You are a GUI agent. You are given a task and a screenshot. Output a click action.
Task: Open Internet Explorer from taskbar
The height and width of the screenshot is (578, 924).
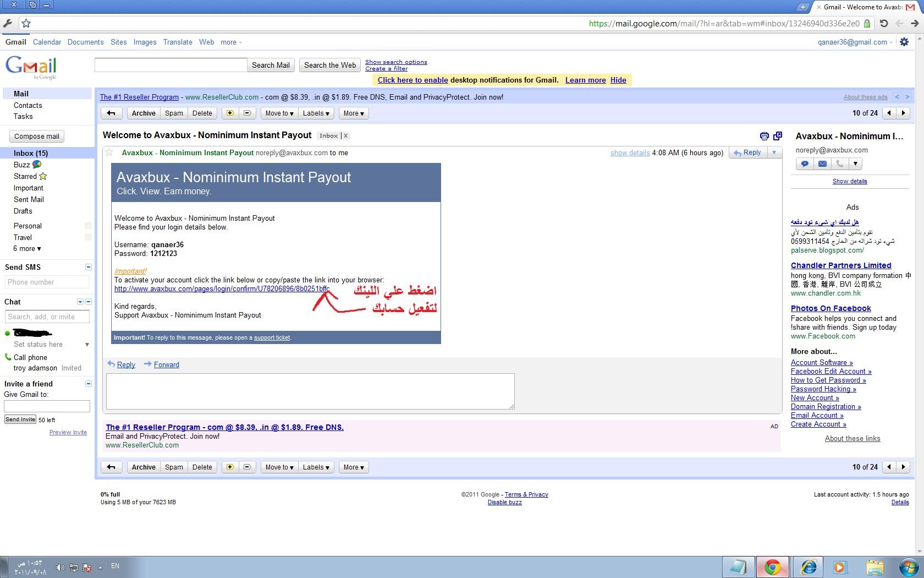[808, 567]
